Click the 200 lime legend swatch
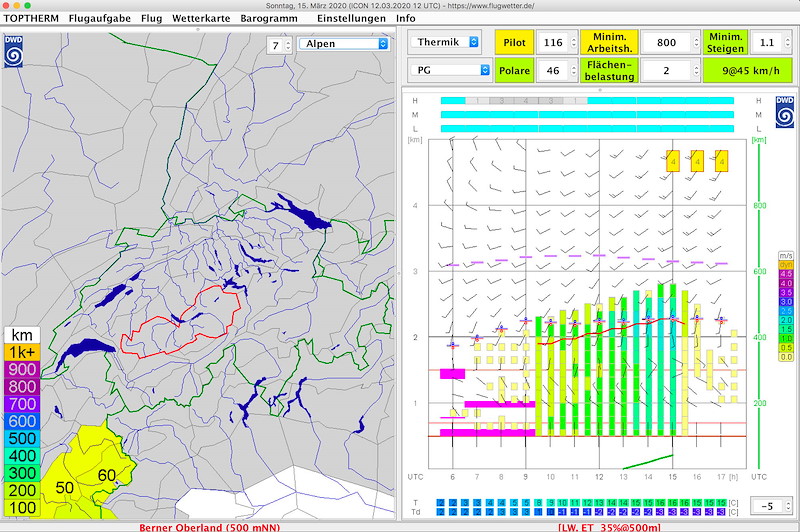 coord(22,491)
